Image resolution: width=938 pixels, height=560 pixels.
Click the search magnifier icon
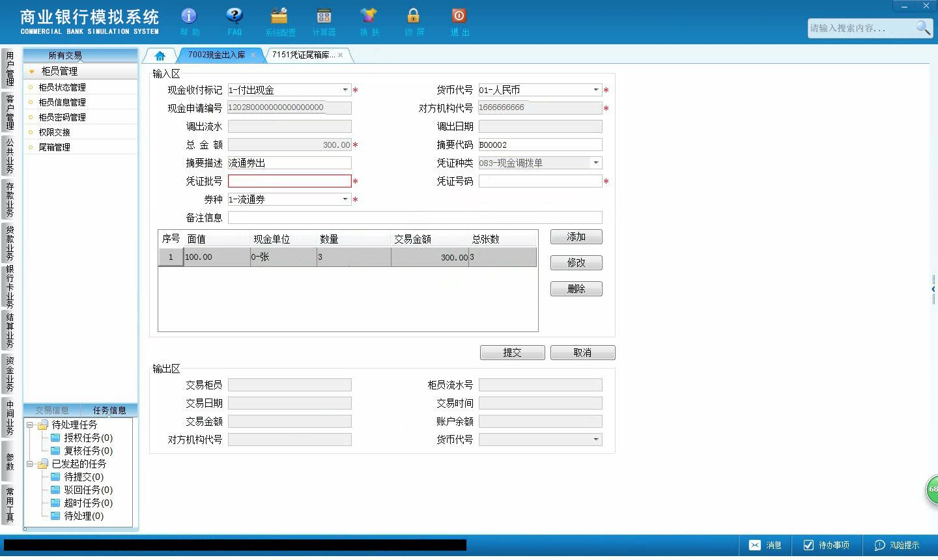pyautogui.click(x=923, y=27)
